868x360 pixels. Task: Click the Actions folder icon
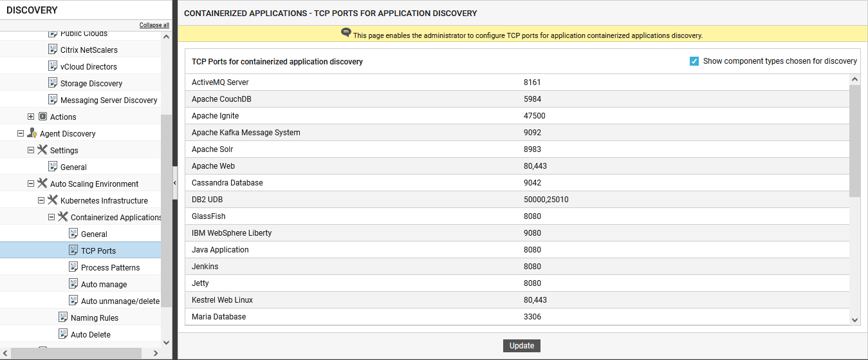pyautogui.click(x=43, y=117)
